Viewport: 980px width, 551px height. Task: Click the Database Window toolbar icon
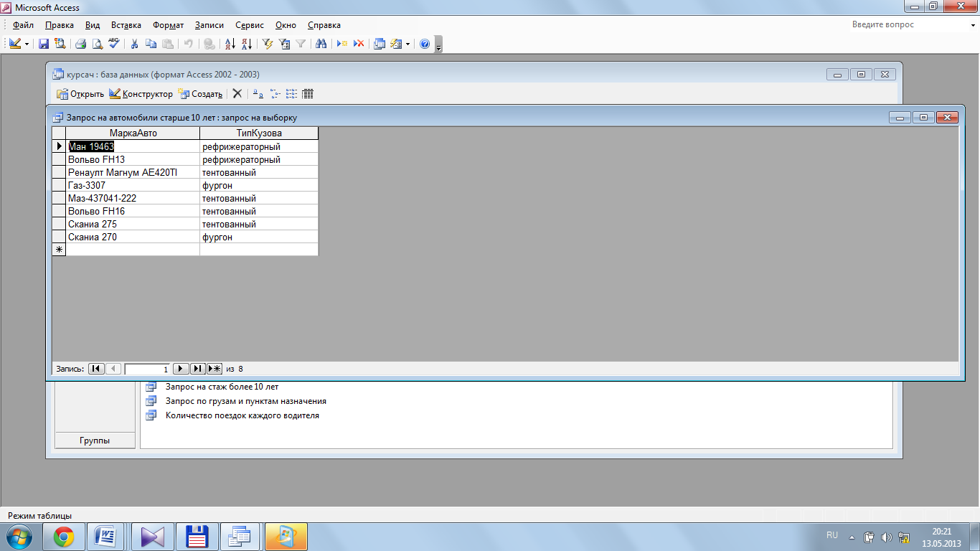[x=380, y=44]
